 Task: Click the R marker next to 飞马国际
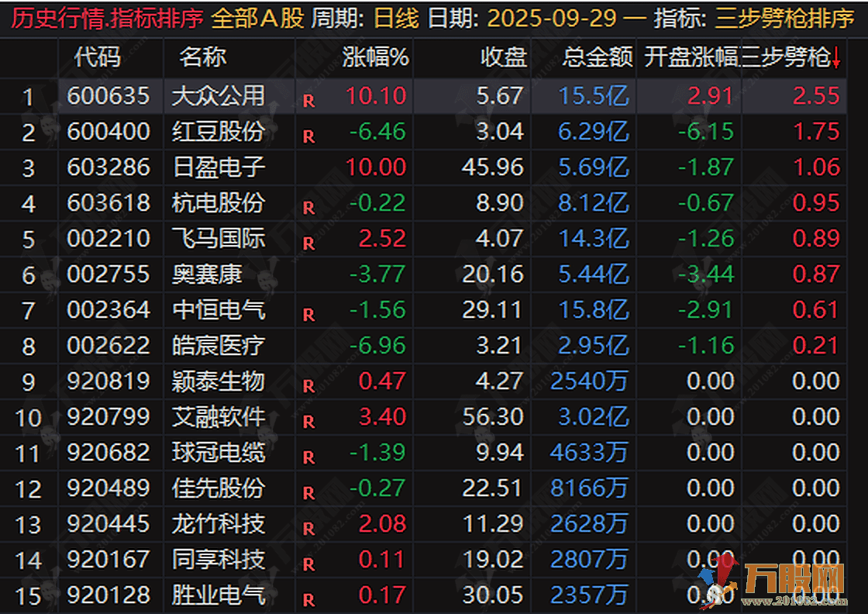[309, 243]
